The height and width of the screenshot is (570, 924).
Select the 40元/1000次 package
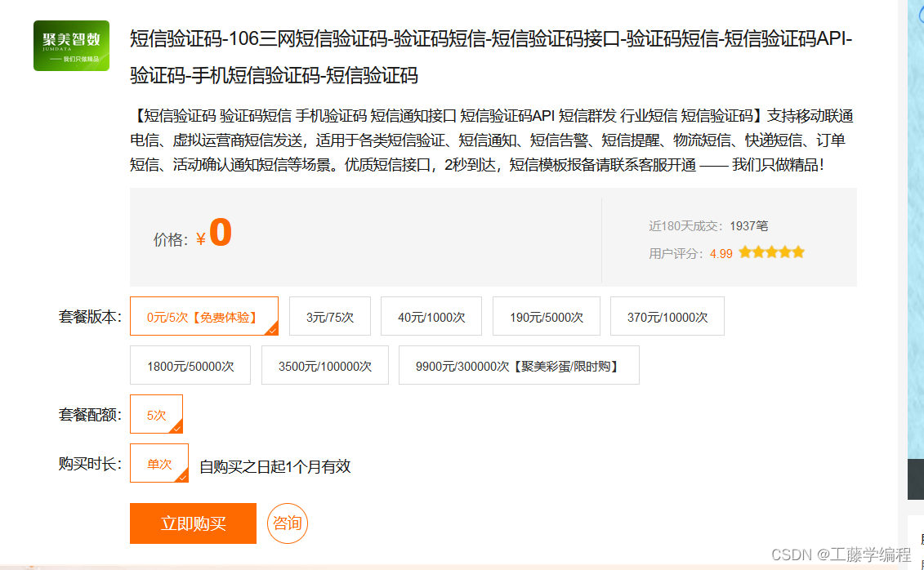point(431,316)
